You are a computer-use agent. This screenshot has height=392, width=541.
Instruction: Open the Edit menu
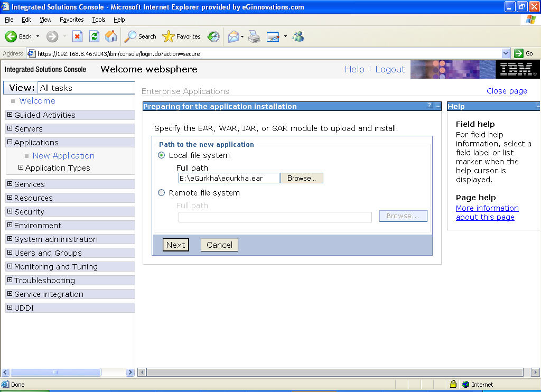(x=26, y=20)
